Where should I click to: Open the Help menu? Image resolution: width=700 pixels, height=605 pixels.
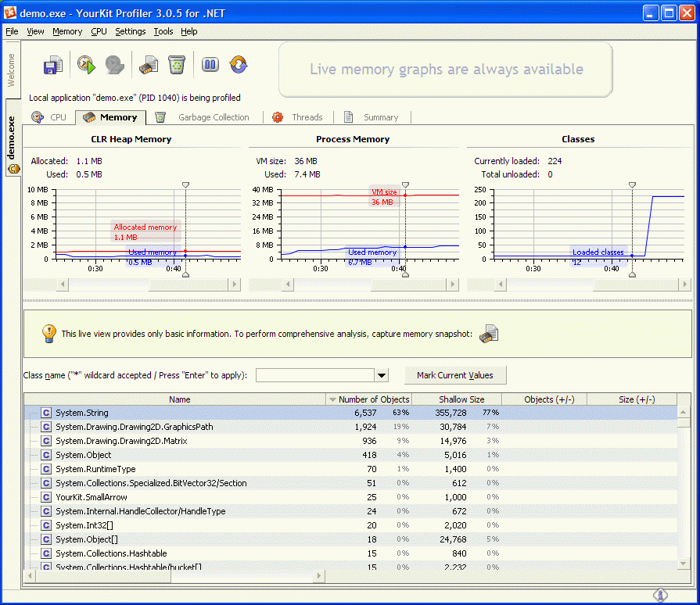188,31
